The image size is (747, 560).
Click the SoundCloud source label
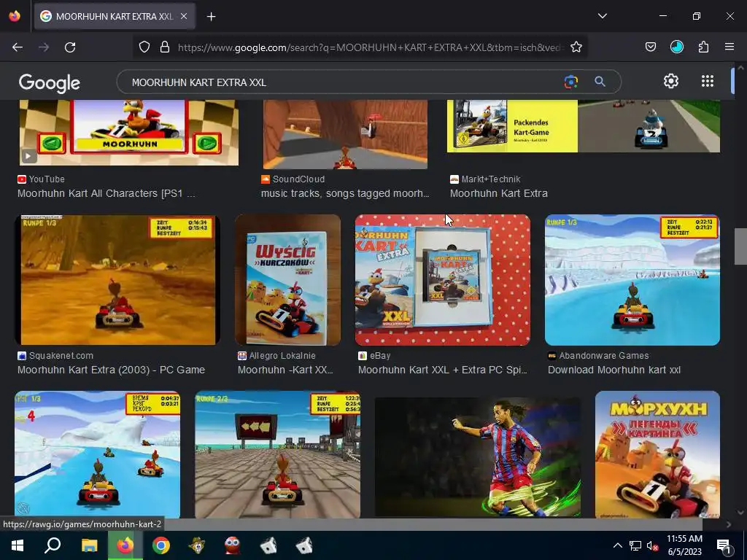(298, 179)
